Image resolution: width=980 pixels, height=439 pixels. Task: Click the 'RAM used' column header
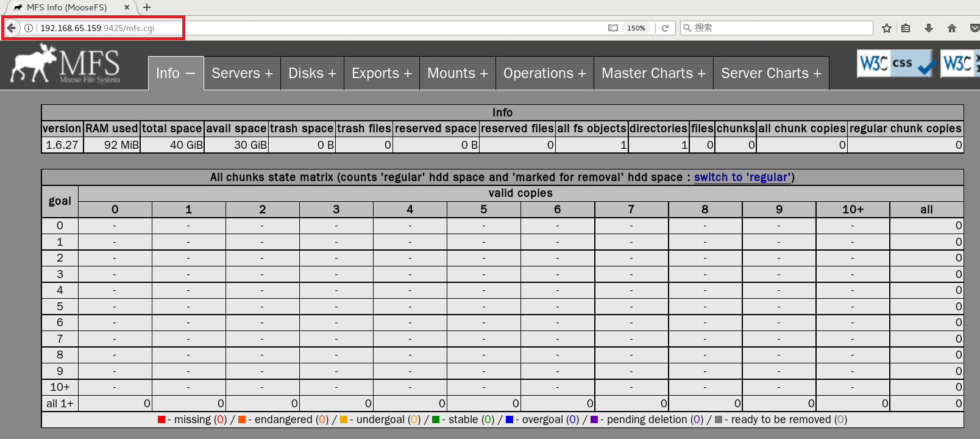click(112, 129)
